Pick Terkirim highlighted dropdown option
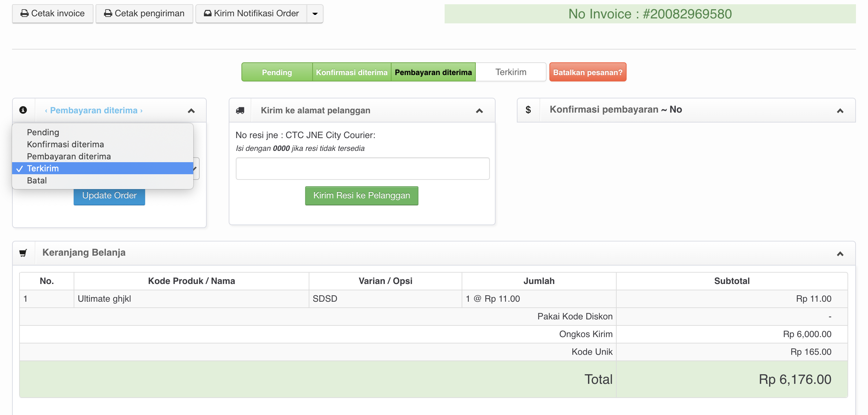The width and height of the screenshot is (868, 415). (x=43, y=169)
